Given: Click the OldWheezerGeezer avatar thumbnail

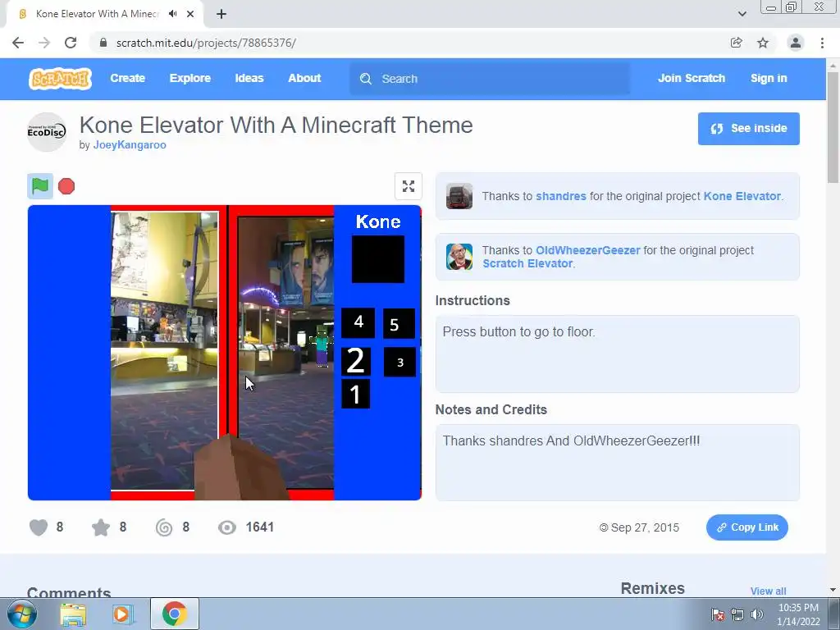Looking at the screenshot, I should (459, 257).
